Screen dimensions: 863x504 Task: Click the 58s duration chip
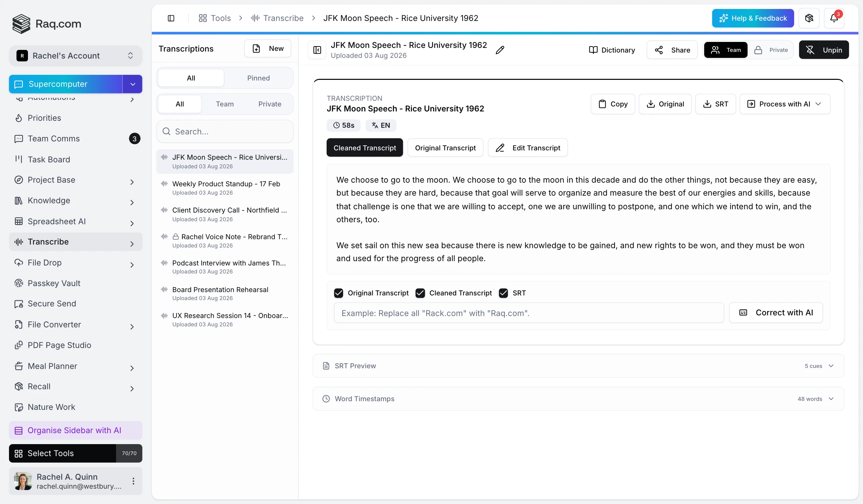[344, 125]
